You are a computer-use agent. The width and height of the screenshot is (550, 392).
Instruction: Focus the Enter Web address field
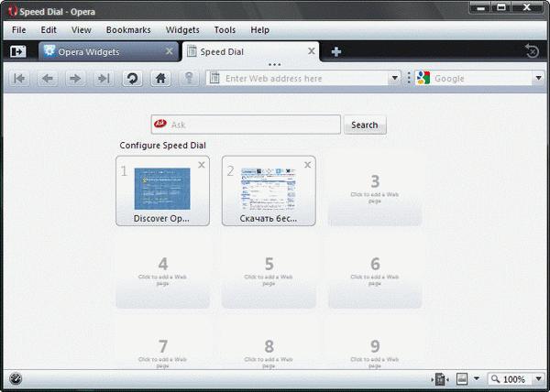(x=304, y=78)
